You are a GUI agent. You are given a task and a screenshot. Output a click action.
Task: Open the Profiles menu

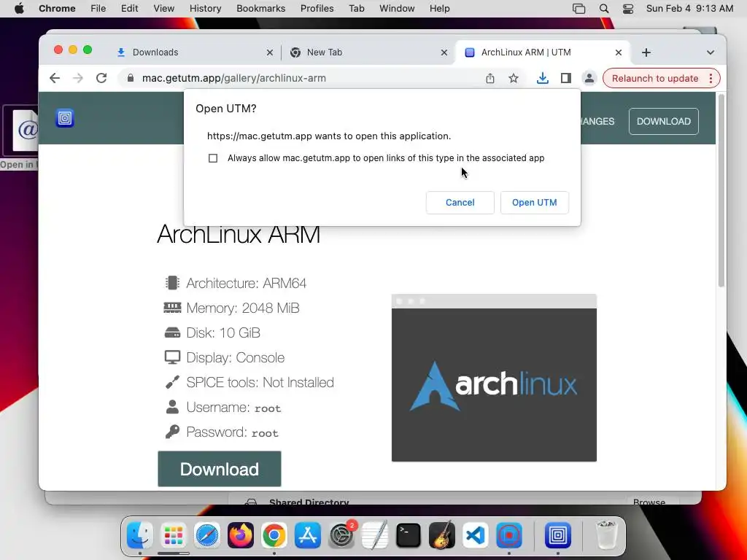317,9
